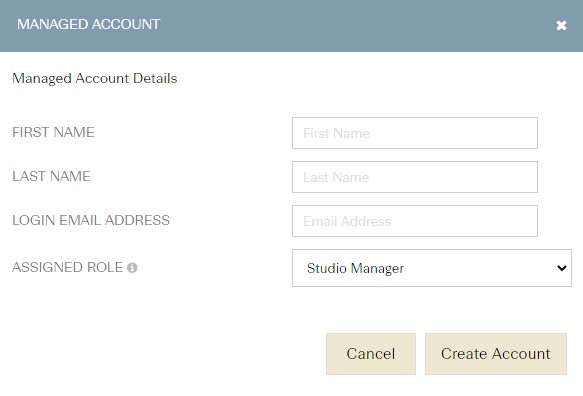
Task: Click the Create Account button
Action: coord(496,354)
